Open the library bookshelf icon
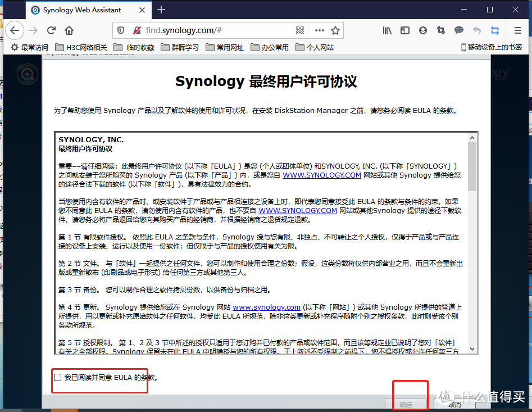532x412 pixels. point(387,30)
